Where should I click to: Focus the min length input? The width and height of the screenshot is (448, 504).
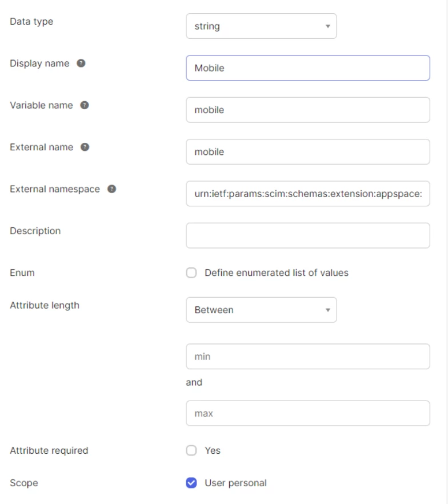[x=307, y=357]
